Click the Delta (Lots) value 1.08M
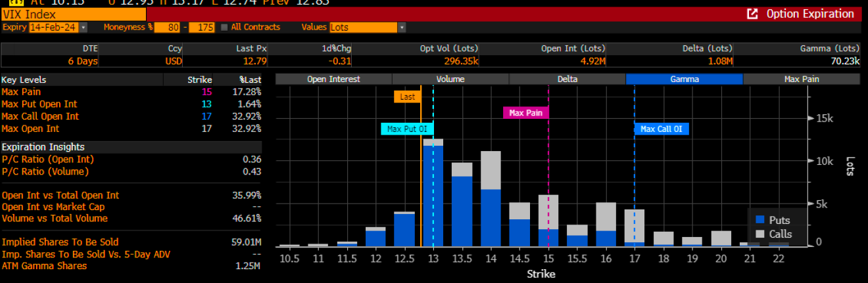The width and height of the screenshot is (868, 283). 719,61
